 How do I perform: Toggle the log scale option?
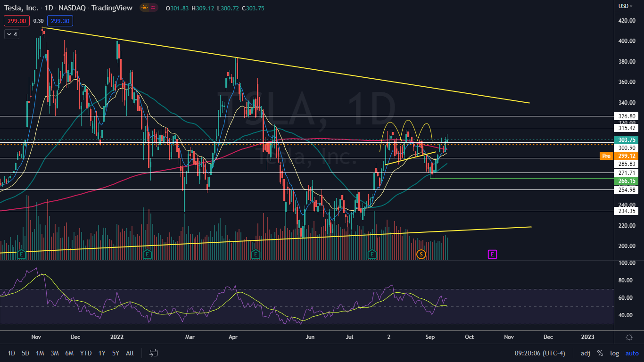point(614,353)
